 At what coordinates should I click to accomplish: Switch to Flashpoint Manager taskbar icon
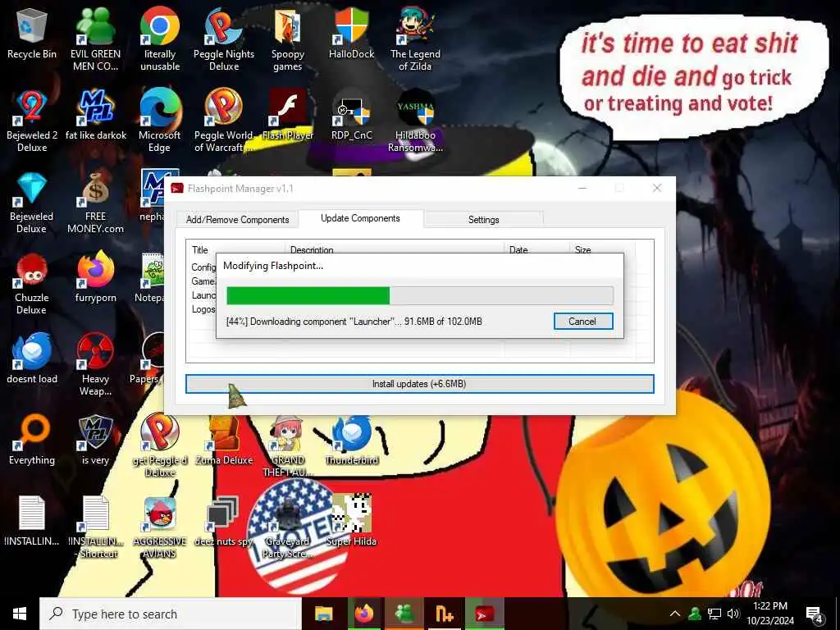(x=486, y=614)
